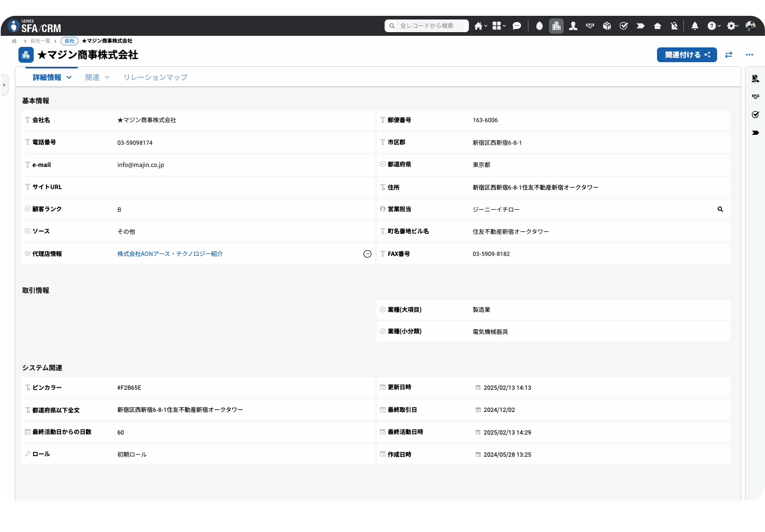The image size is (765, 532).
Task: Click the phone number 03-59098174
Action: [x=135, y=143]
